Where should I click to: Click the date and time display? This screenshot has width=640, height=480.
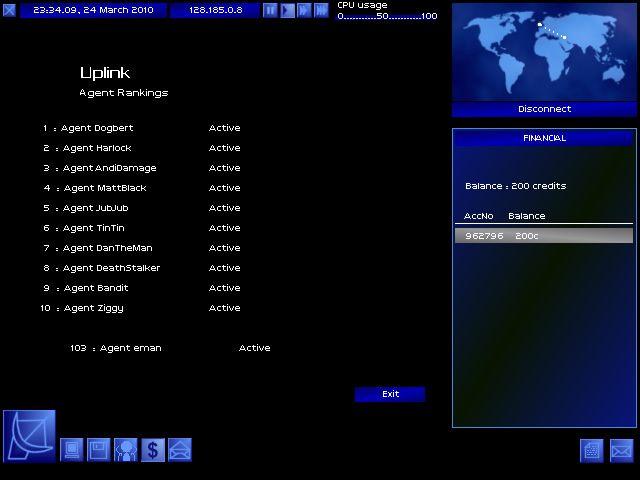93,10
